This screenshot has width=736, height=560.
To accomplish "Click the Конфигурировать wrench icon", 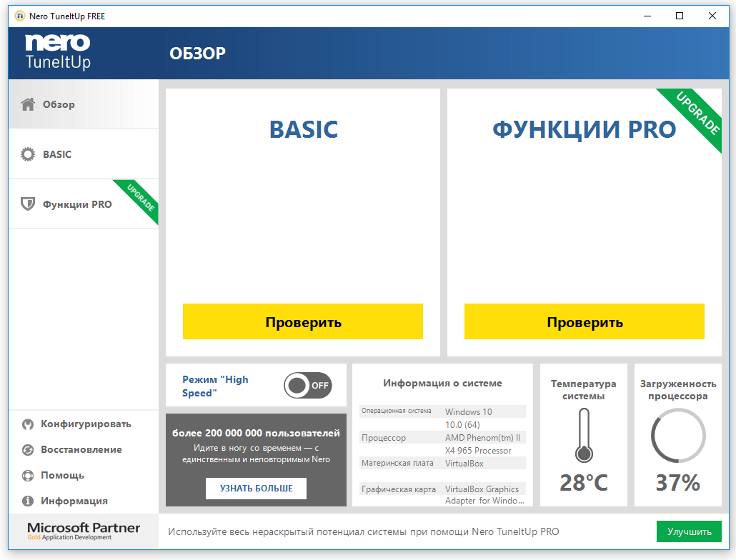I will pyautogui.click(x=28, y=424).
